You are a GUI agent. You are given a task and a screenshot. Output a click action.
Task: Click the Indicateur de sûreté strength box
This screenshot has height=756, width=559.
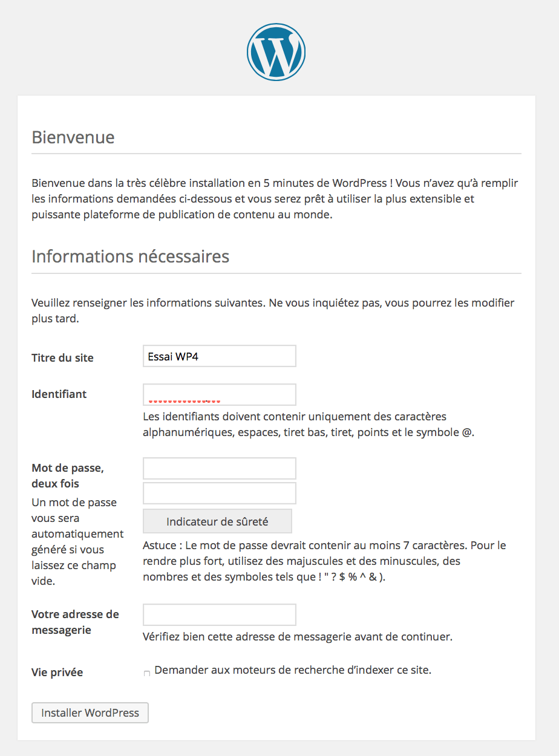(x=217, y=521)
